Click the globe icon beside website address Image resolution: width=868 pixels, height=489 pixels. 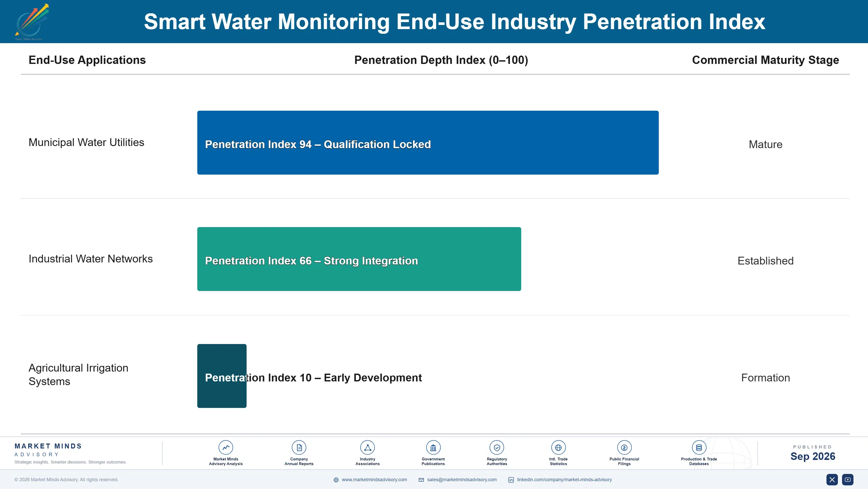pos(336,480)
